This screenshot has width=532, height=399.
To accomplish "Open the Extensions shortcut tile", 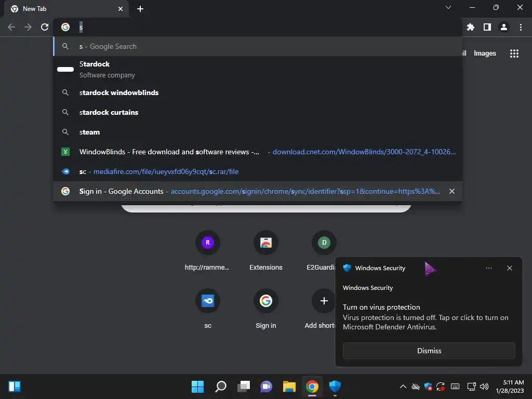I will pos(265,251).
